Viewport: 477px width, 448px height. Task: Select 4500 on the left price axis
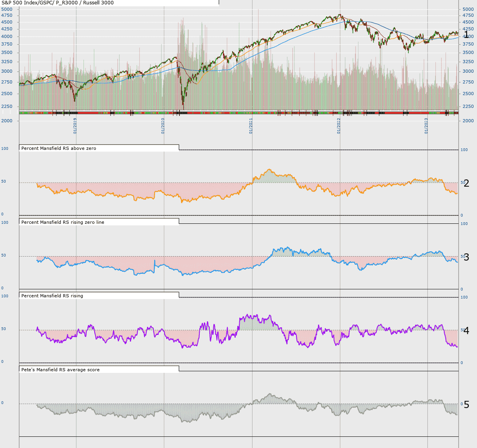tap(7, 22)
